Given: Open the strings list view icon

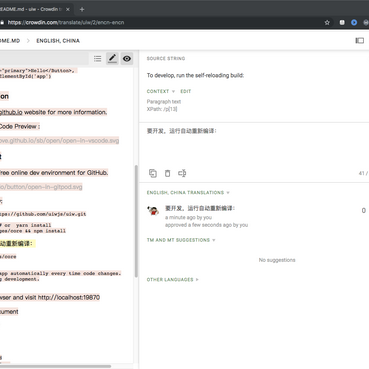Looking at the screenshot, I should (97, 59).
